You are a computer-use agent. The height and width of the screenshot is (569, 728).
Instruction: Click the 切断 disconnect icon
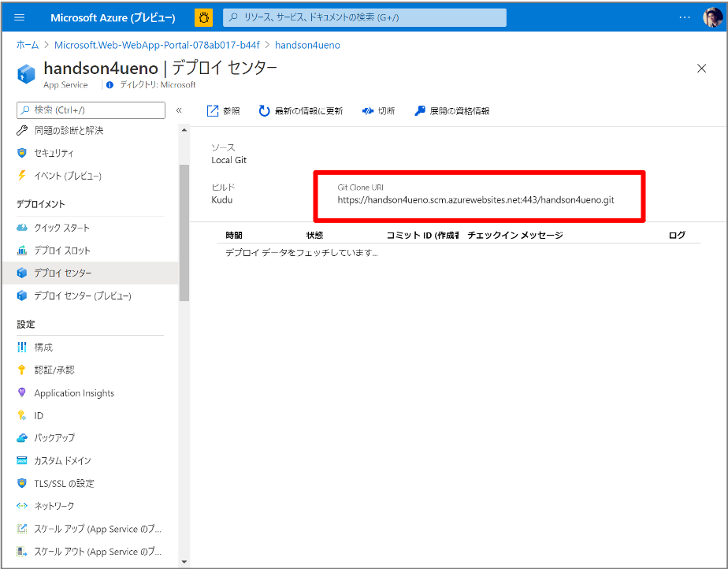pyautogui.click(x=368, y=110)
